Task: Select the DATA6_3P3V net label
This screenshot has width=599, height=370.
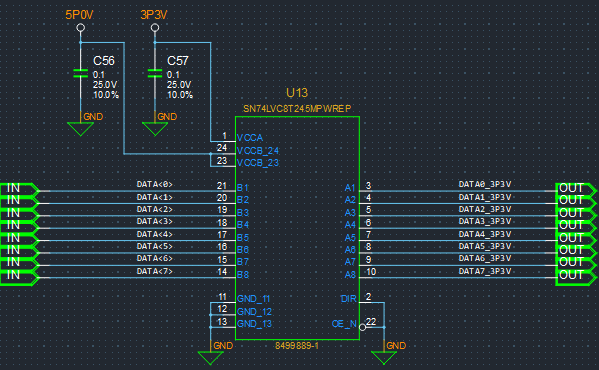Action: (x=485, y=259)
